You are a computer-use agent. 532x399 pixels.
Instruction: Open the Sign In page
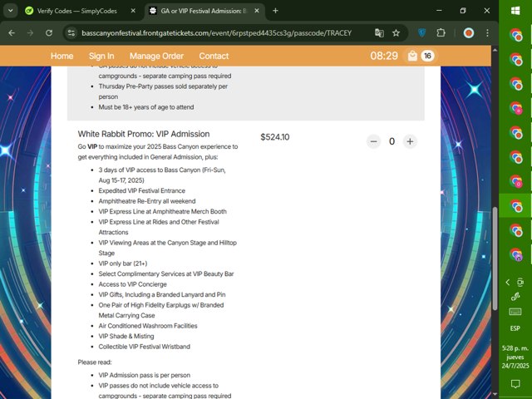[101, 56]
